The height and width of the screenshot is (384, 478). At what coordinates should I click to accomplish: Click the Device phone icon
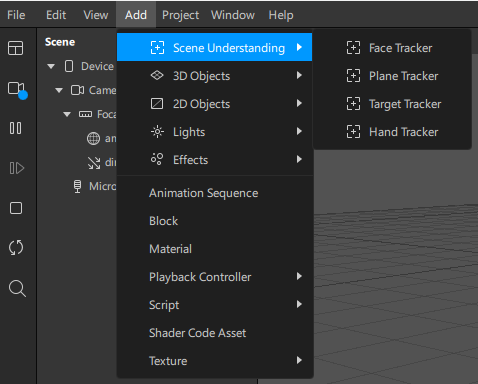point(69,66)
